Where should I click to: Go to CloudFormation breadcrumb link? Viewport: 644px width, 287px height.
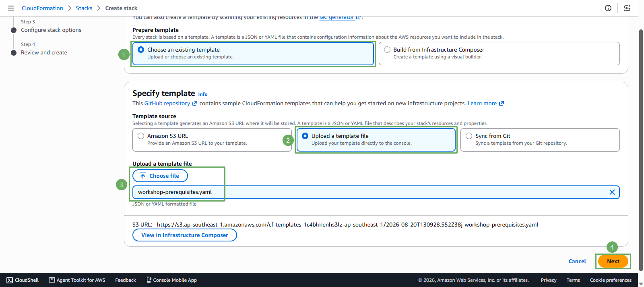pyautogui.click(x=42, y=8)
